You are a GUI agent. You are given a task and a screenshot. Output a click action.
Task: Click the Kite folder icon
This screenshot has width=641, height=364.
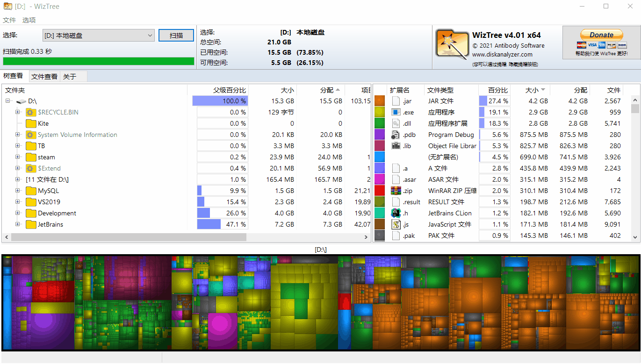(31, 123)
